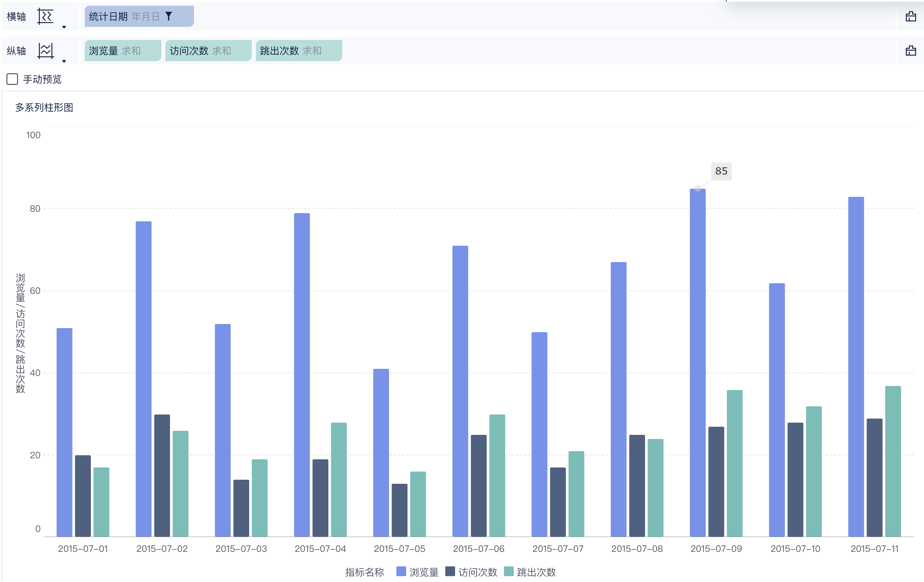Click the vertical axis line-chart icon
Image resolution: width=924 pixels, height=582 pixels.
point(45,51)
